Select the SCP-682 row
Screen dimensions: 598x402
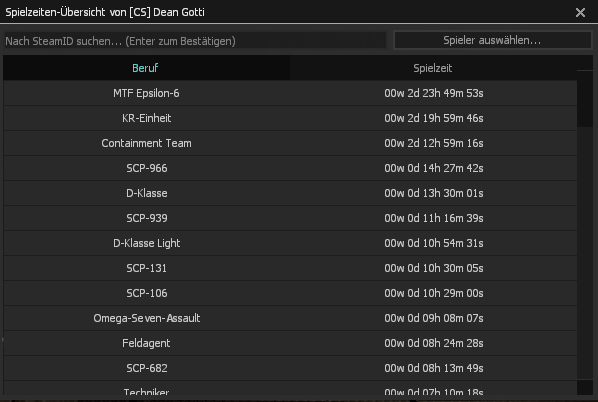coord(290,368)
